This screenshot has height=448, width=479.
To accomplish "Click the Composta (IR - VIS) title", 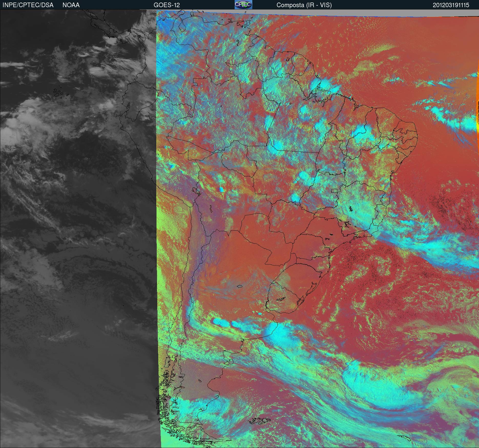I will point(304,5).
